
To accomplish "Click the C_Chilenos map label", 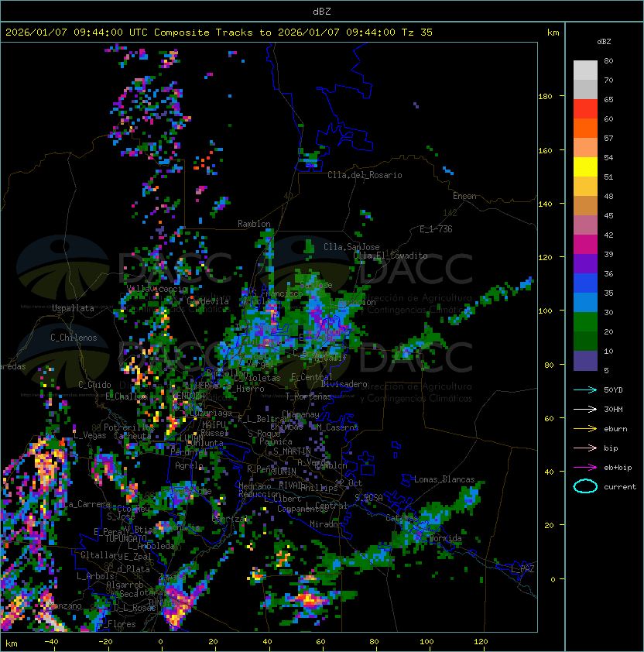I will [74, 338].
